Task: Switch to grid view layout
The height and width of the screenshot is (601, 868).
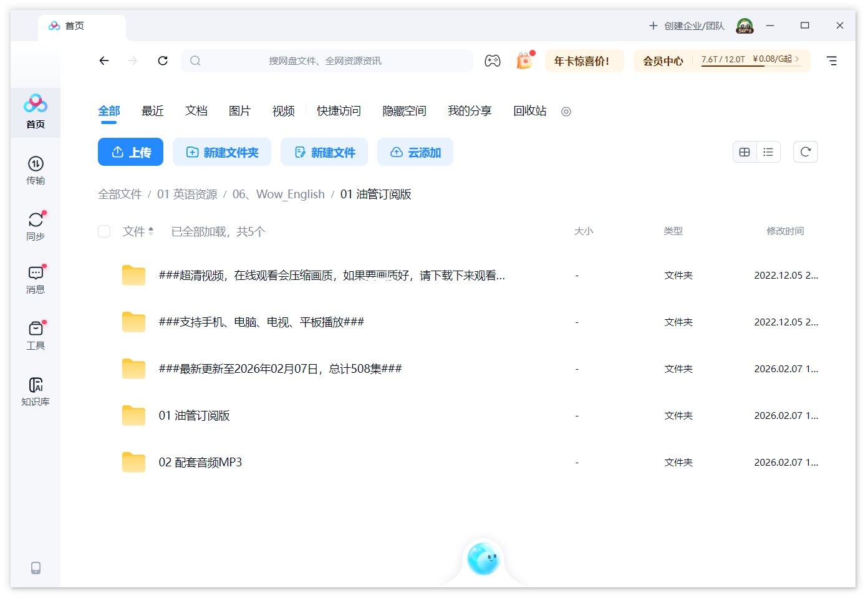Action: (x=745, y=151)
